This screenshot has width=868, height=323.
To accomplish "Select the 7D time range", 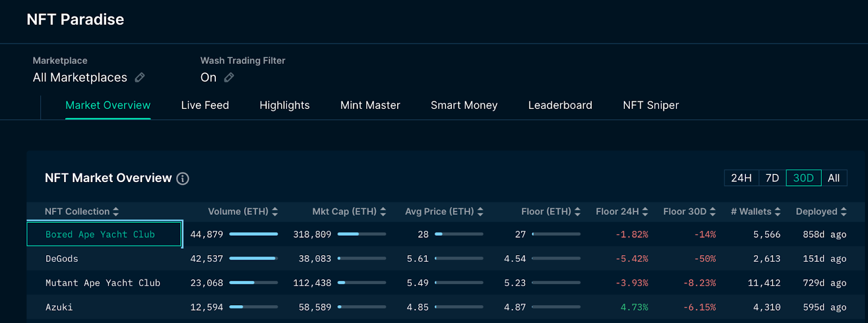I will (772, 178).
